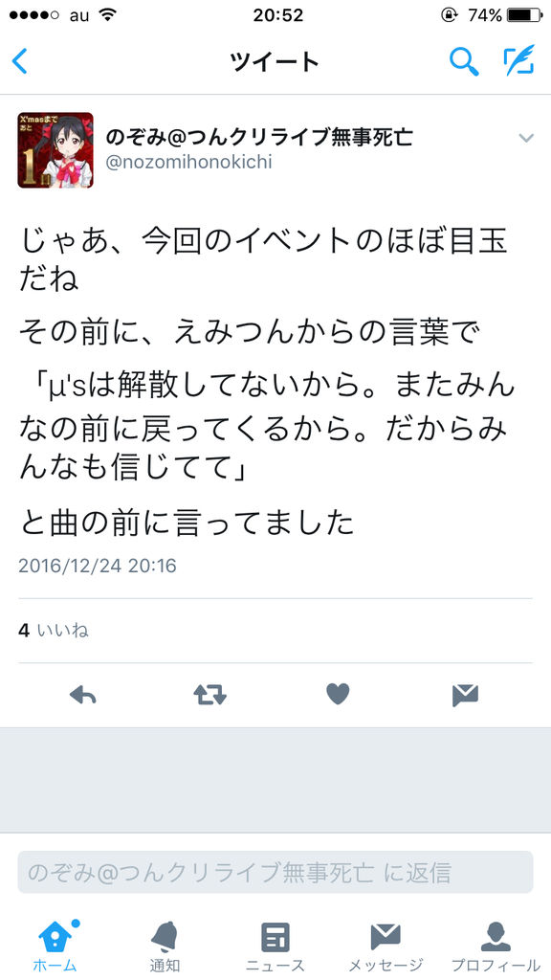Open search with the magnifier icon
The image size is (551, 980).
[x=464, y=61]
